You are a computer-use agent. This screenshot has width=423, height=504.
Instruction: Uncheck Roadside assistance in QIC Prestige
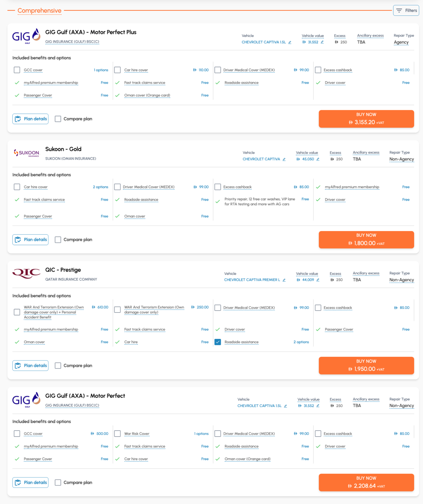[218, 342]
